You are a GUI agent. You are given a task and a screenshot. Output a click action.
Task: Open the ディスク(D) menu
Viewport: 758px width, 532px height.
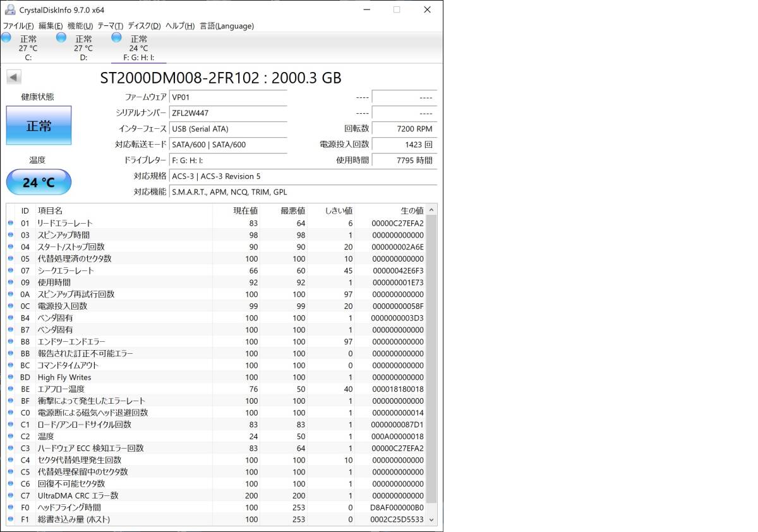click(144, 26)
